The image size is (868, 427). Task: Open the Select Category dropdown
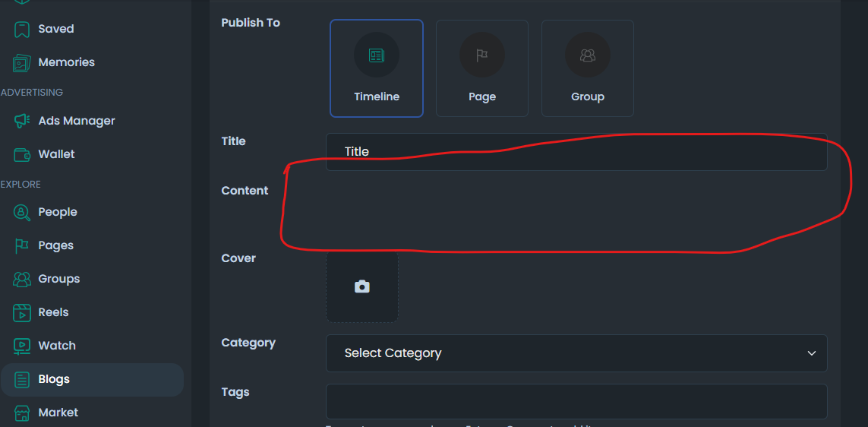pos(576,353)
